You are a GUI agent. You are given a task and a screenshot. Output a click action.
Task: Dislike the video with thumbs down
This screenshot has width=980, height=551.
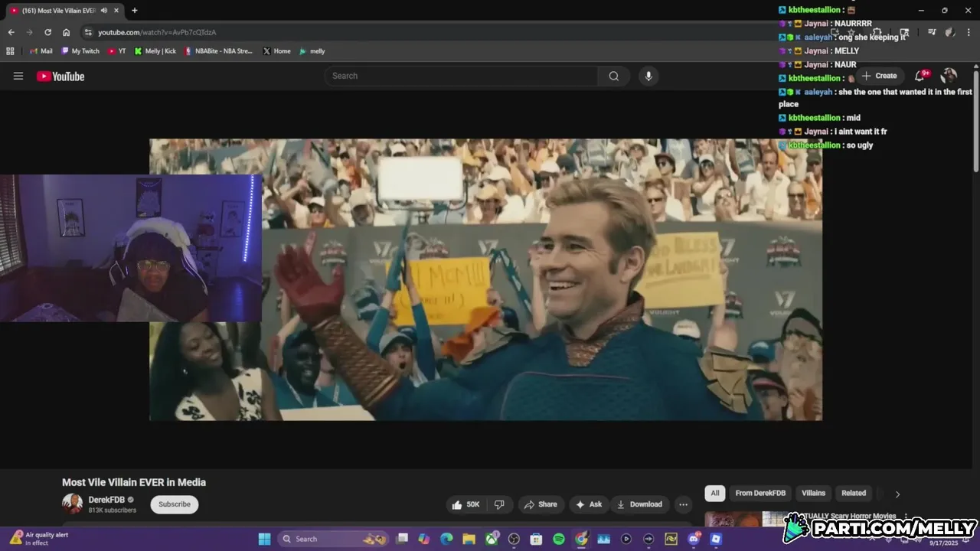(499, 504)
